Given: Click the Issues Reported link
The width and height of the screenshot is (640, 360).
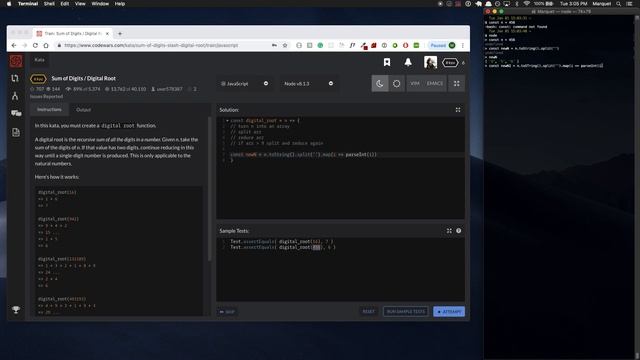Looking at the screenshot, I should [46, 97].
